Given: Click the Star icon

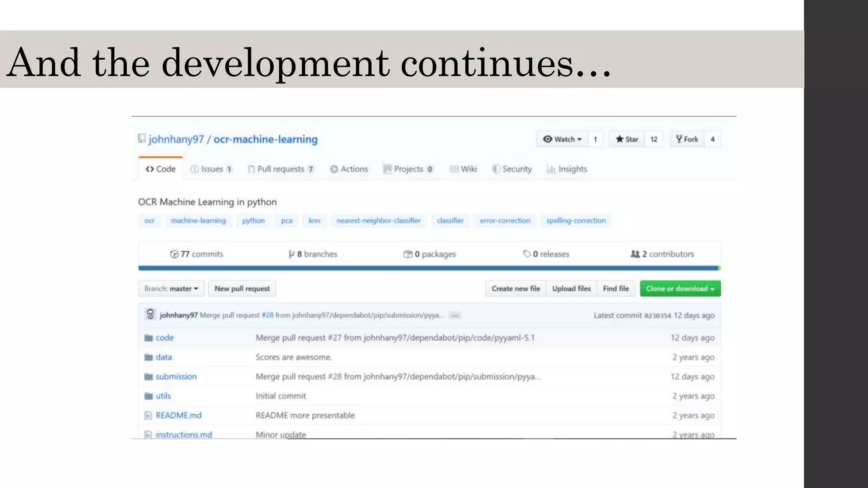Looking at the screenshot, I should [620, 139].
